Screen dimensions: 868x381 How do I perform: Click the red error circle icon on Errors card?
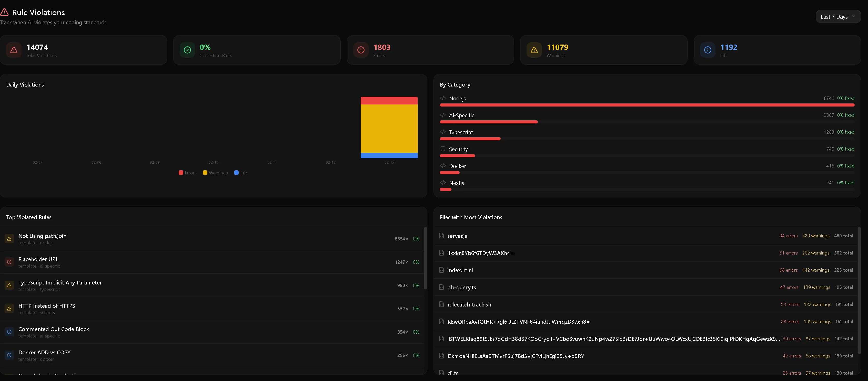coord(360,50)
